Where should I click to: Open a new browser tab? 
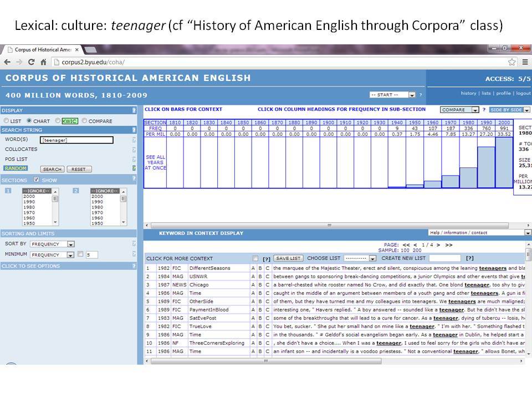pos(90,50)
